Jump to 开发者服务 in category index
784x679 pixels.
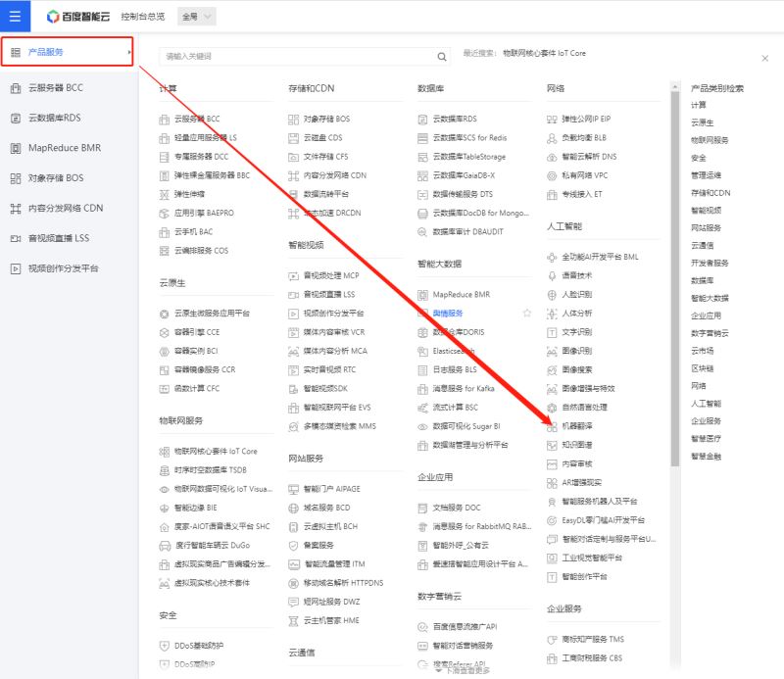[710, 263]
